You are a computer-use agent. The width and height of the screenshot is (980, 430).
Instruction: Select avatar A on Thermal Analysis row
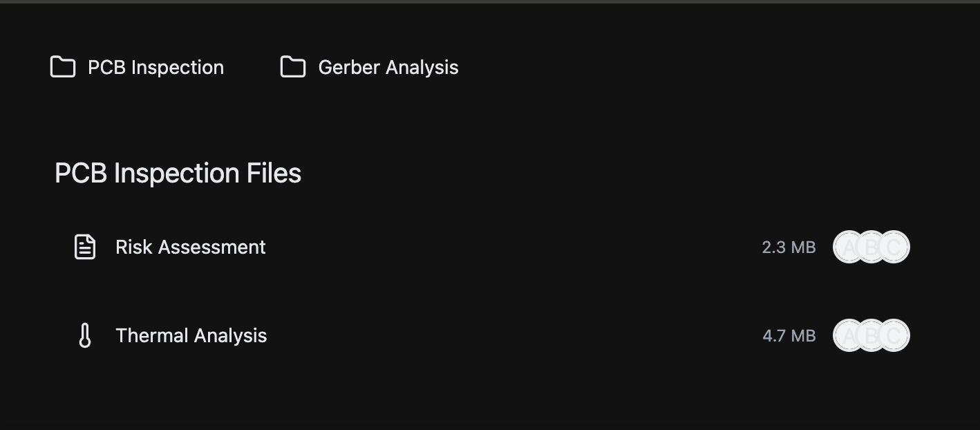tap(844, 335)
